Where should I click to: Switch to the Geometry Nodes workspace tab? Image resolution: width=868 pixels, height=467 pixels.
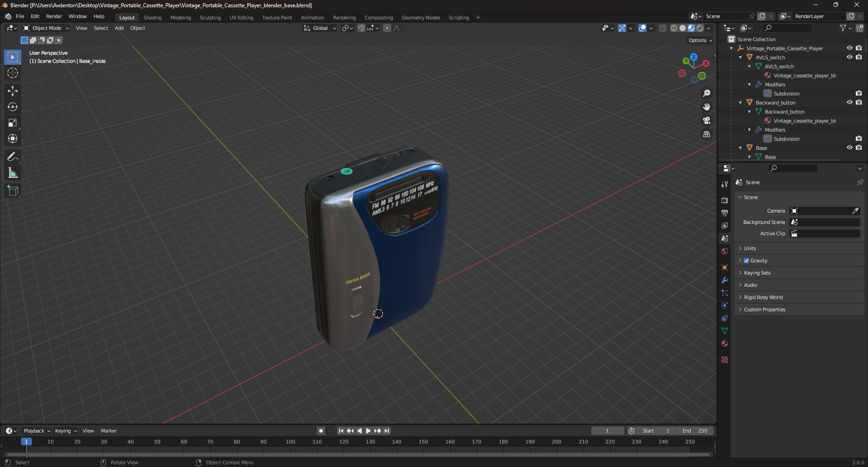pos(421,18)
